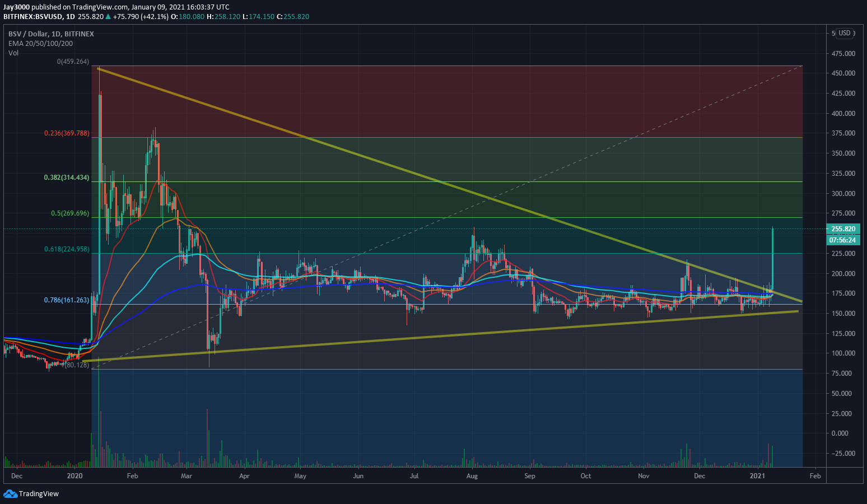This screenshot has width=867, height=504.
Task: Click the TradingView watermark text link
Action: pyautogui.click(x=39, y=494)
